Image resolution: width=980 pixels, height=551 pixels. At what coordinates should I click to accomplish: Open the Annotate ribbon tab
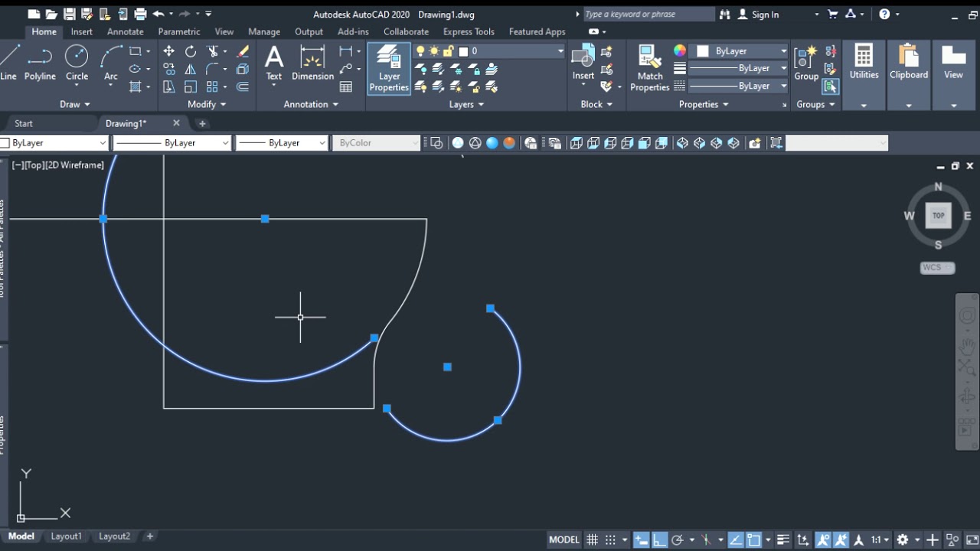(126, 31)
